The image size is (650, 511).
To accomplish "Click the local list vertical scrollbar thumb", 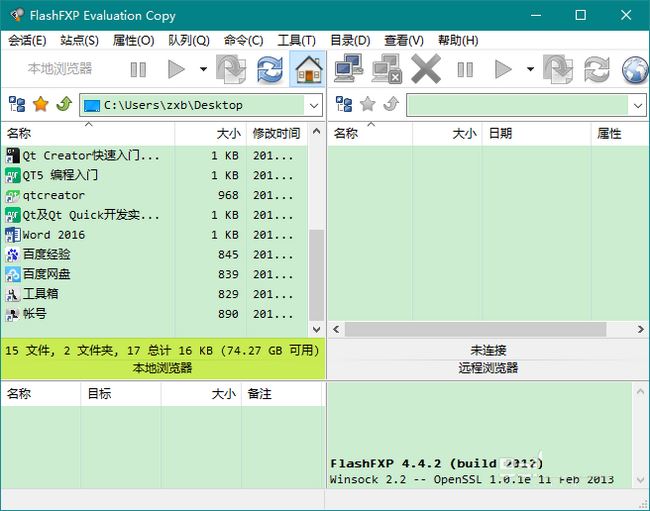I will click(316, 275).
